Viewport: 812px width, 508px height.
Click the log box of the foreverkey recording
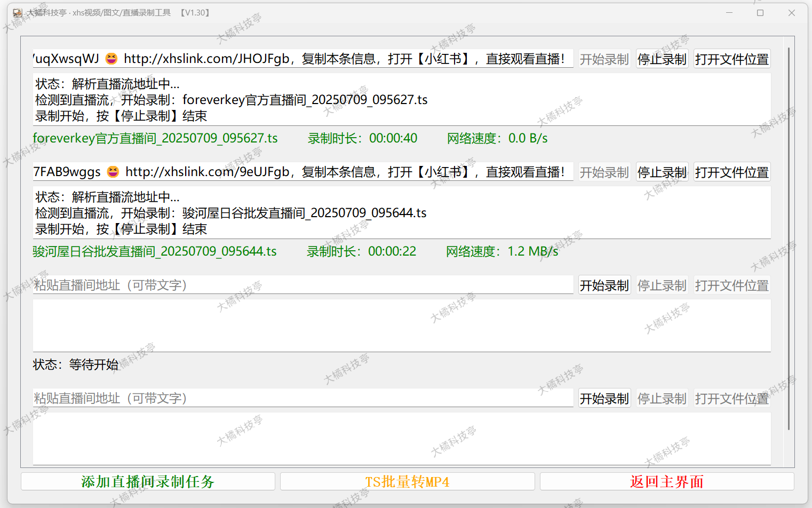(402, 100)
